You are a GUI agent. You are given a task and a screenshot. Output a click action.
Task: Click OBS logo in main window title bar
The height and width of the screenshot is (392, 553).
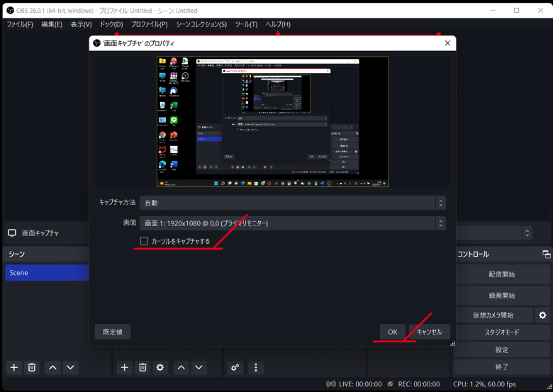10,10
